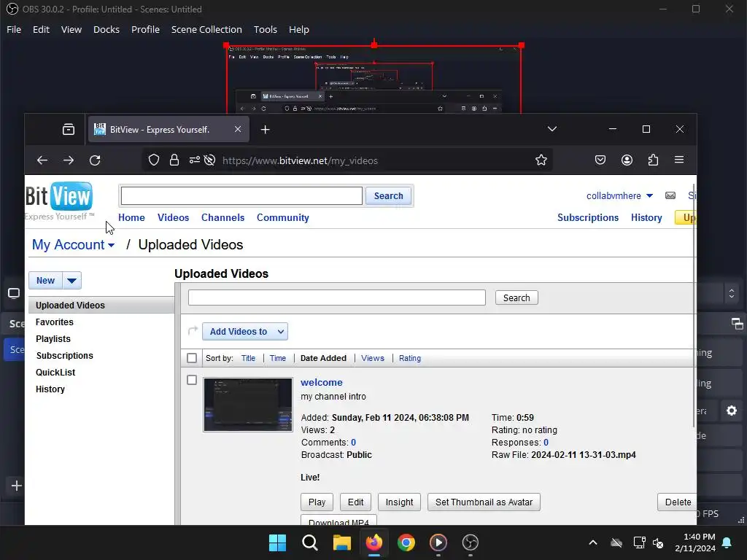The width and height of the screenshot is (747, 560).
Task: Edit the welcome video
Action: [x=355, y=502]
